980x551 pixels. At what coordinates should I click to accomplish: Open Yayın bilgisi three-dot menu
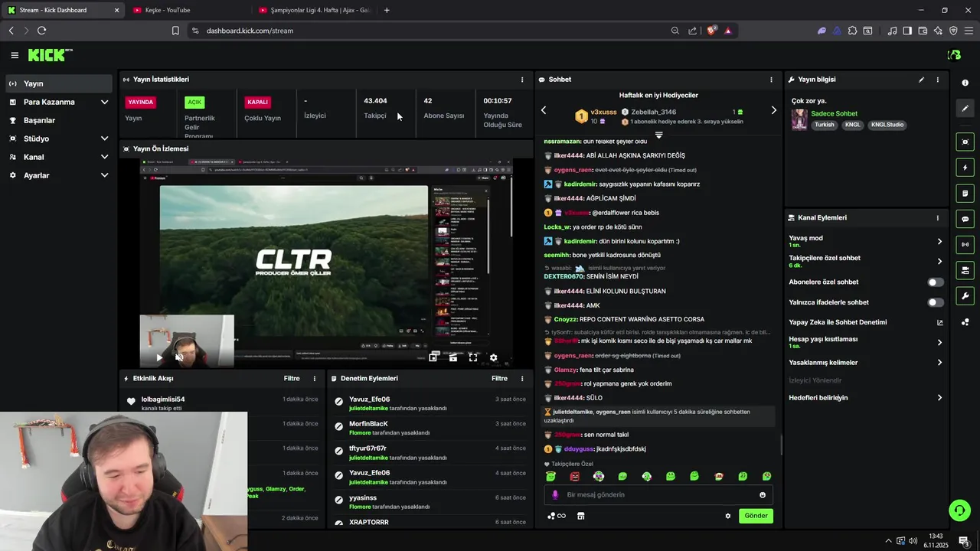point(937,80)
